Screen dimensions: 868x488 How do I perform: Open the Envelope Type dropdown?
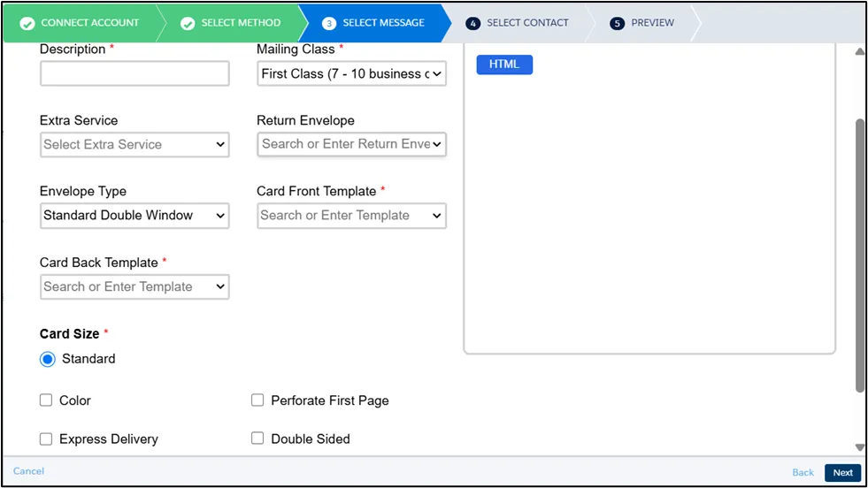click(134, 216)
